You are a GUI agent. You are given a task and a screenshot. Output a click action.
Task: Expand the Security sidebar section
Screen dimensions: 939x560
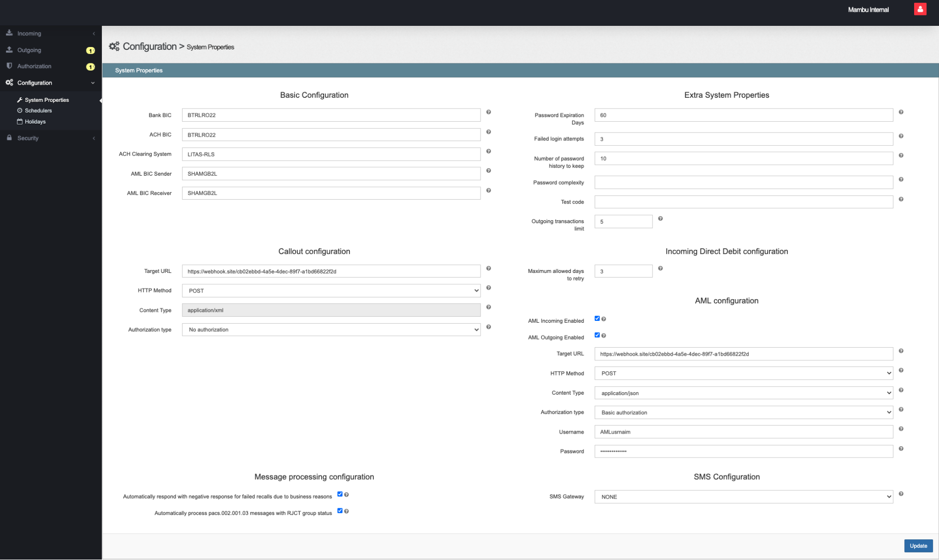point(28,138)
